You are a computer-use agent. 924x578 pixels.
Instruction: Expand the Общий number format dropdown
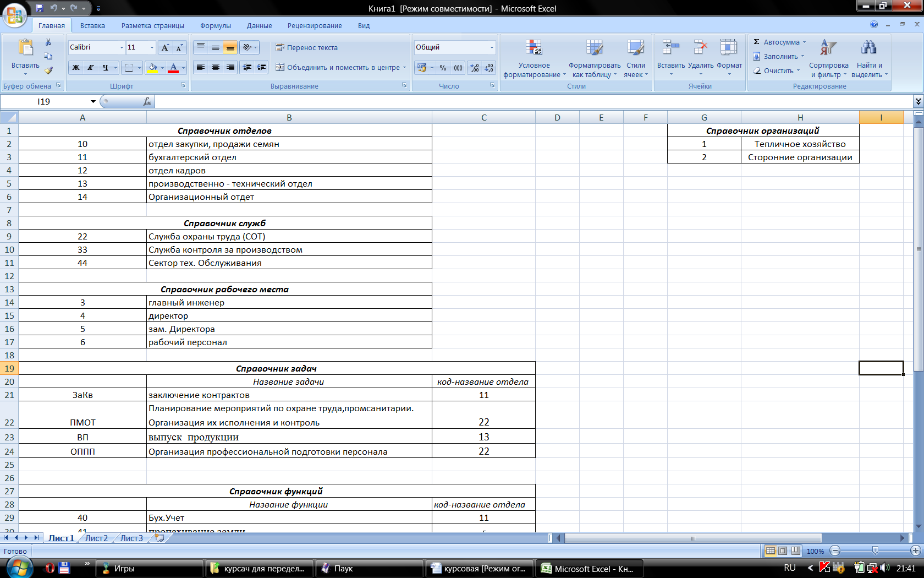click(492, 48)
